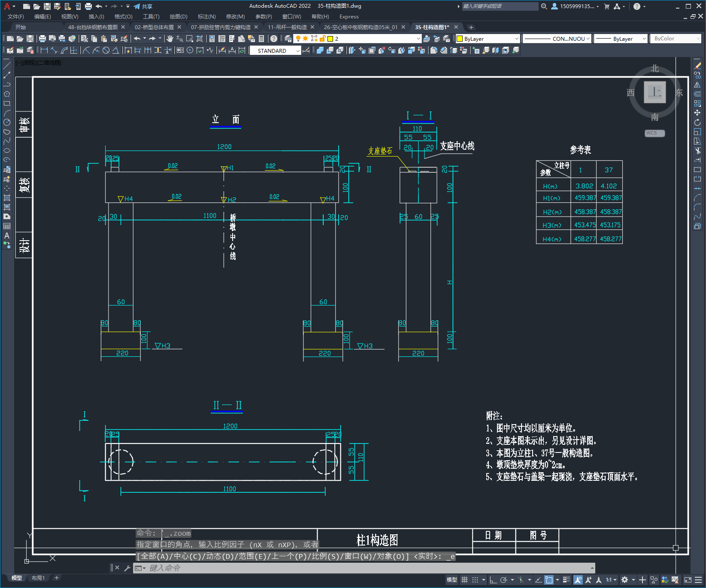Open the 文件(F) menu
The image size is (706, 588).
tap(16, 17)
